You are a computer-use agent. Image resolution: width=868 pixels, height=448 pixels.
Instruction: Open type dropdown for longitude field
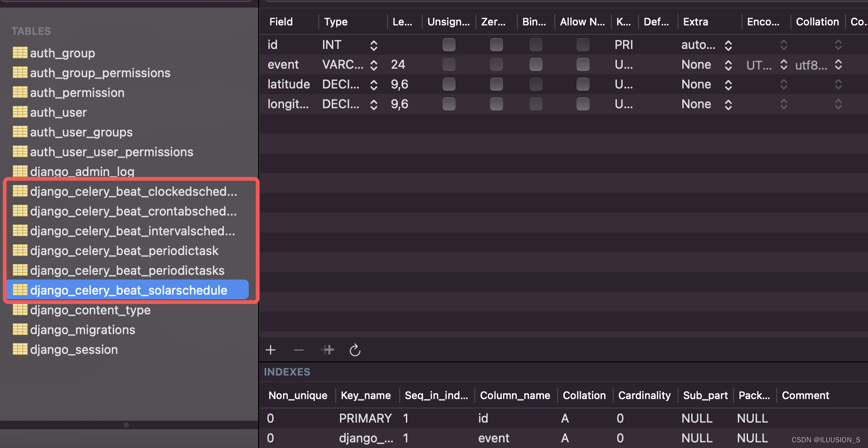coord(374,104)
